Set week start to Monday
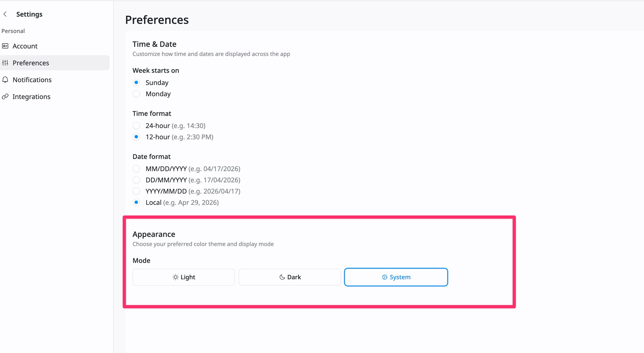 [x=136, y=94]
